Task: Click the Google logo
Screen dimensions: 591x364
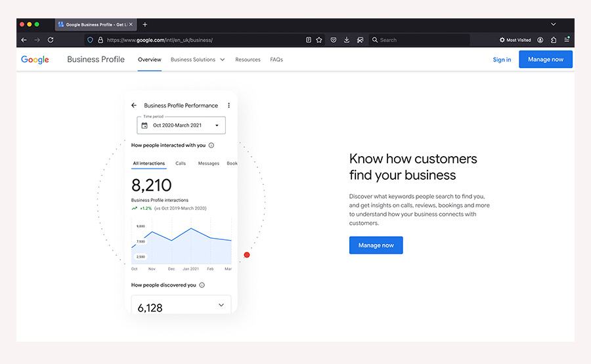Action: tap(35, 60)
